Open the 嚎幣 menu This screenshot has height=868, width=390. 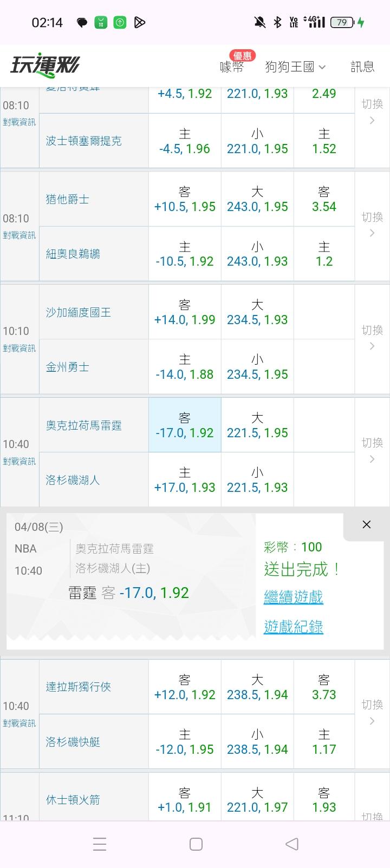click(x=232, y=67)
